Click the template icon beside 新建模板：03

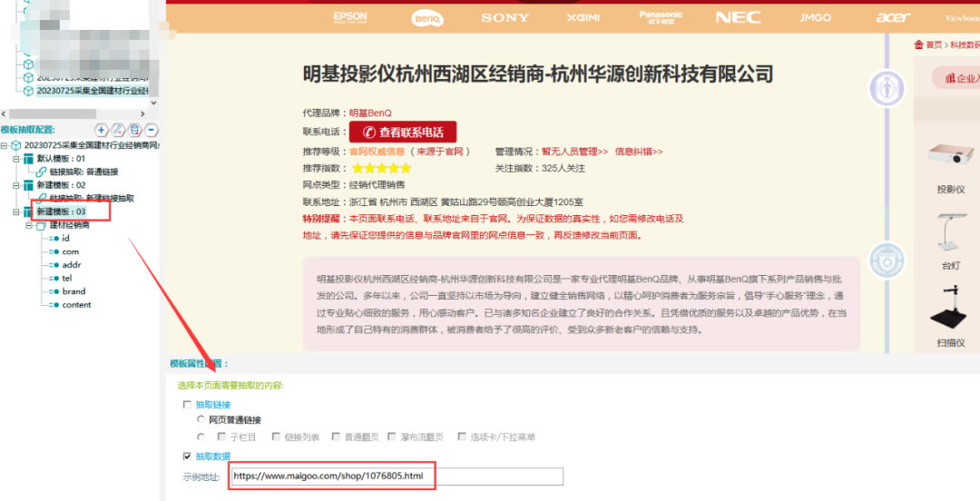click(28, 212)
